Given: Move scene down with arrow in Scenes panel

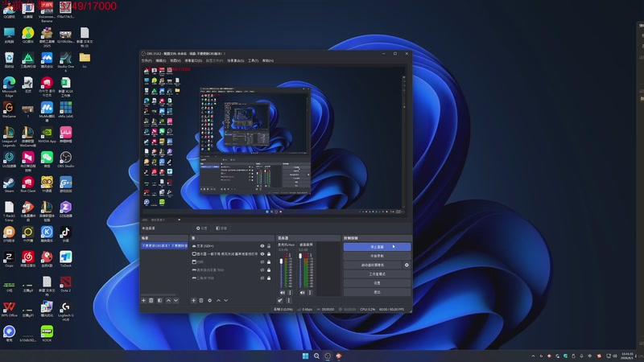Looking at the screenshot, I should 175,300.
